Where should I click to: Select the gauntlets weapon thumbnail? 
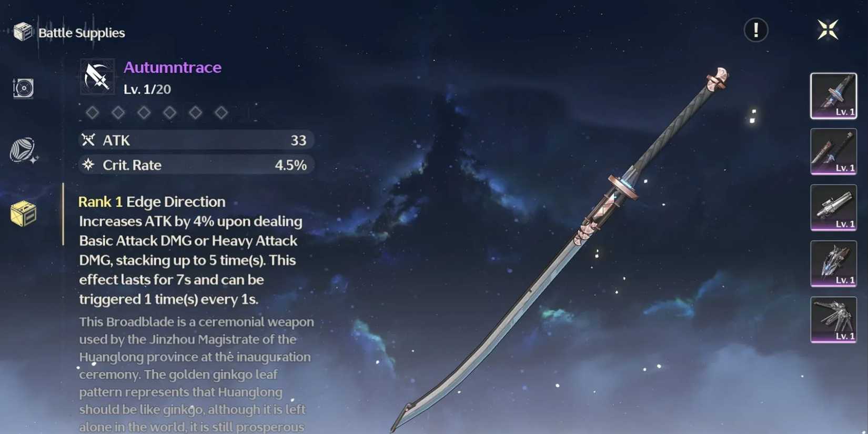coord(834,264)
